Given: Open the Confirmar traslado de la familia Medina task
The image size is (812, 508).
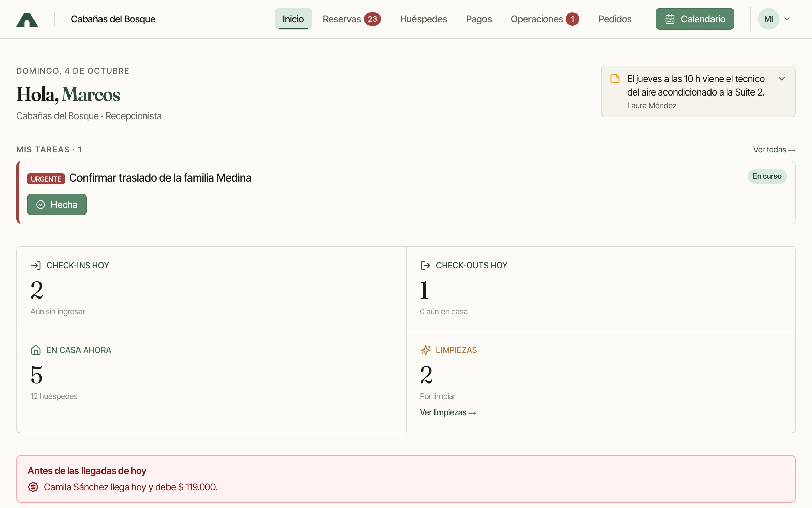Looking at the screenshot, I should pos(160,178).
